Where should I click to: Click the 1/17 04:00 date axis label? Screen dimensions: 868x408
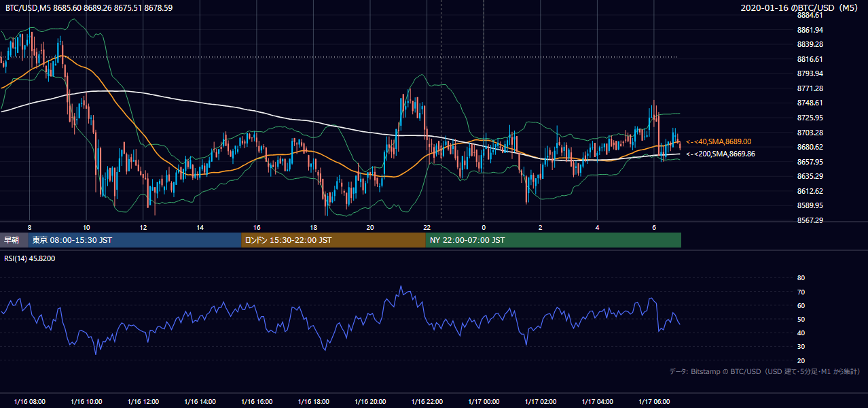point(597,401)
